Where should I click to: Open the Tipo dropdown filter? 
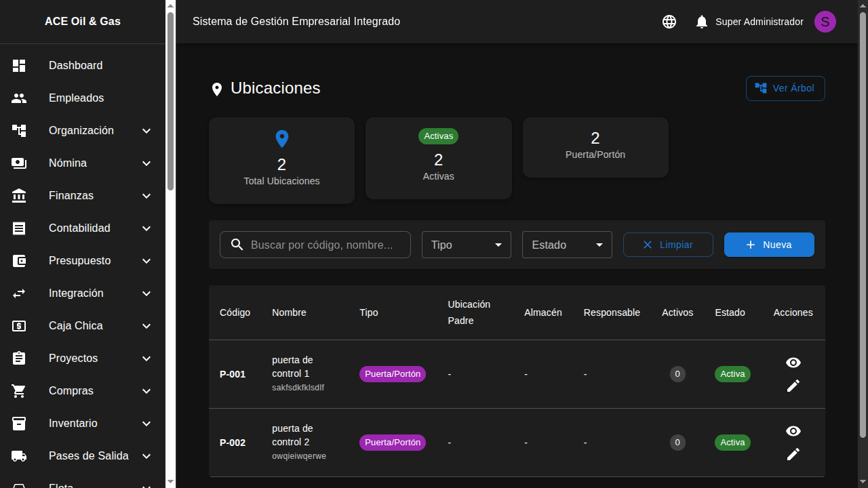coord(466,245)
